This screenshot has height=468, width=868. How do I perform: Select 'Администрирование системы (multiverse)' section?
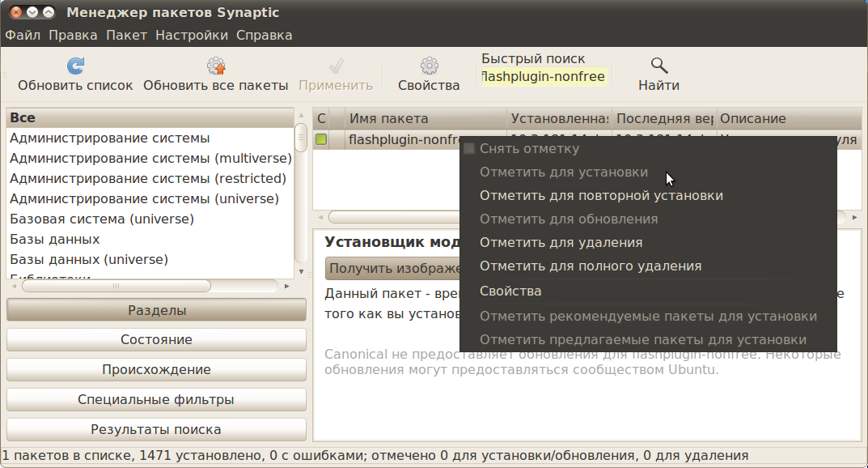coord(150,159)
